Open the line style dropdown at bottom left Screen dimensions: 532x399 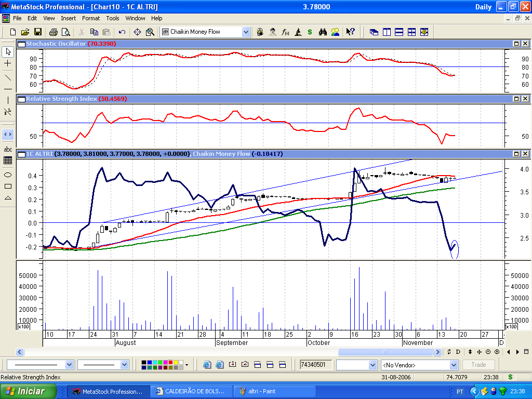tap(69, 365)
